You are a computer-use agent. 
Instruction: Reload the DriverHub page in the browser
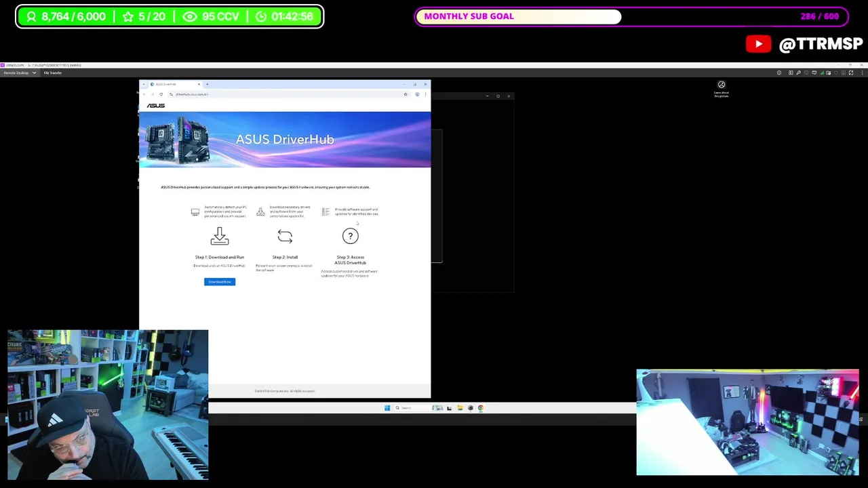pos(161,94)
